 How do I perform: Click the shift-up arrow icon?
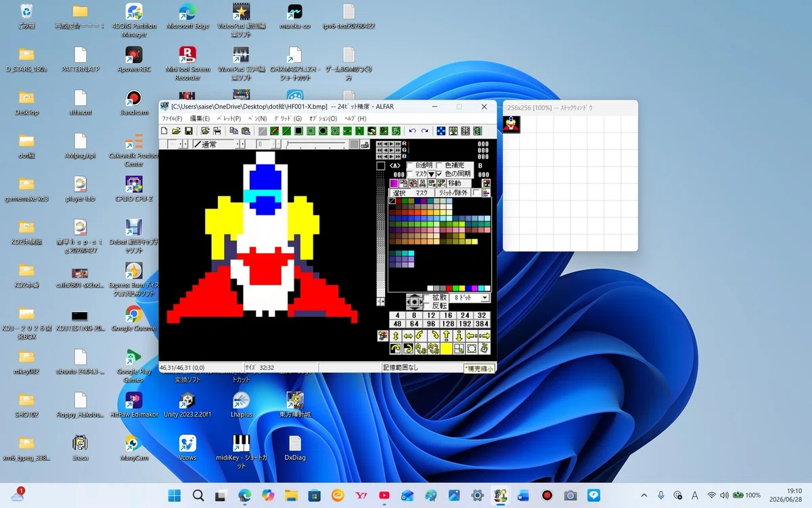[x=447, y=336]
